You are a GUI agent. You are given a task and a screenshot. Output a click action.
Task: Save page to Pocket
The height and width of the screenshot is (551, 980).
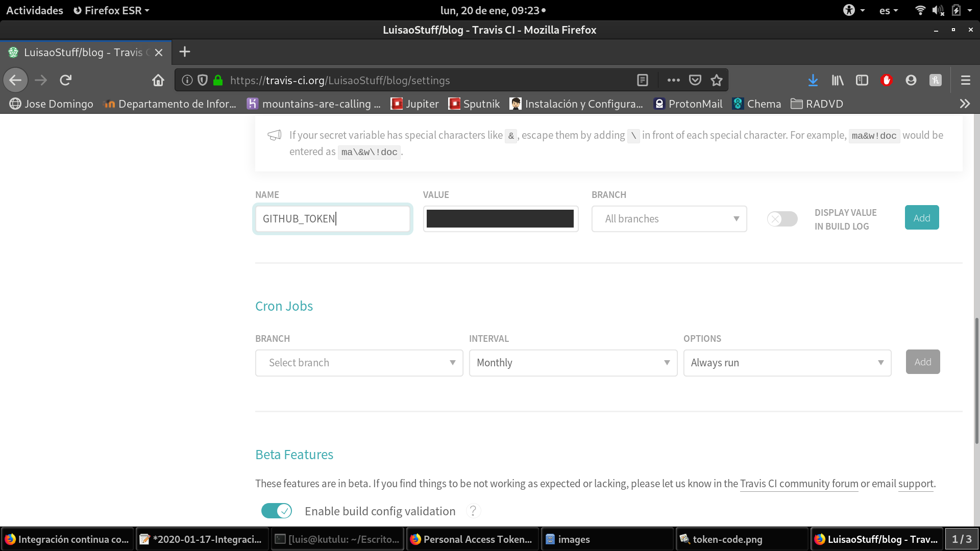click(695, 80)
